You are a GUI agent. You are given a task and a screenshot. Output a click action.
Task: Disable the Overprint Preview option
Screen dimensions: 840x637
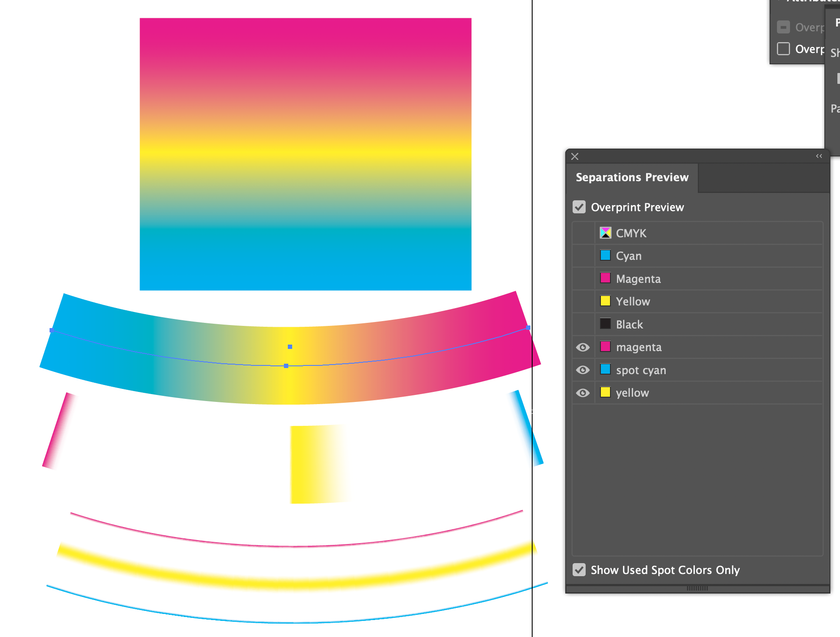pos(579,207)
